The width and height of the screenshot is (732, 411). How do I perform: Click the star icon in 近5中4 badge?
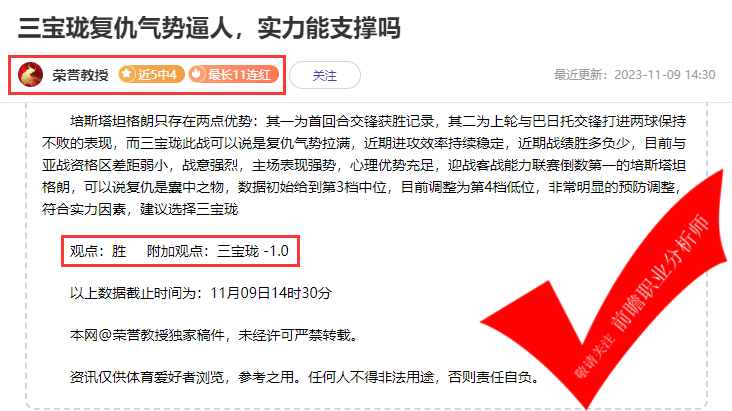[x=126, y=74]
